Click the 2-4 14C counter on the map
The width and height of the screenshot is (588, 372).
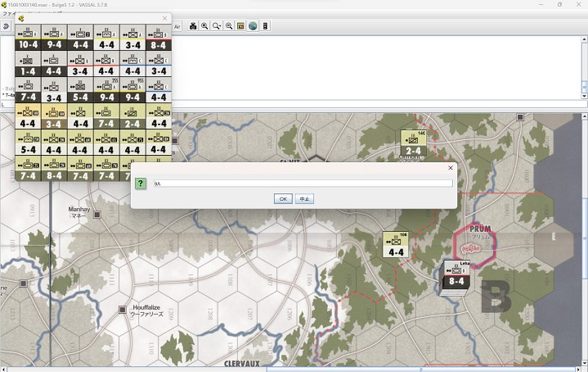coord(413,143)
